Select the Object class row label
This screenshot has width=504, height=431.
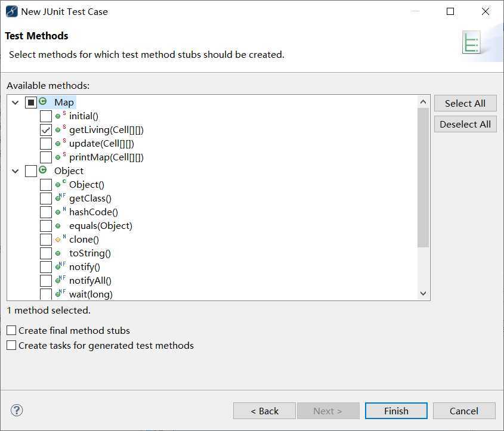[69, 171]
